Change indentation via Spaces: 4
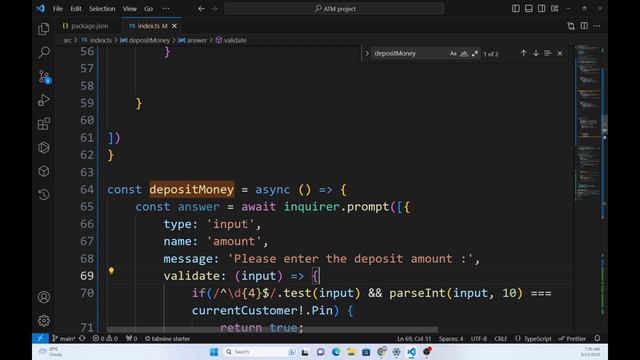640x360 pixels. (451, 338)
